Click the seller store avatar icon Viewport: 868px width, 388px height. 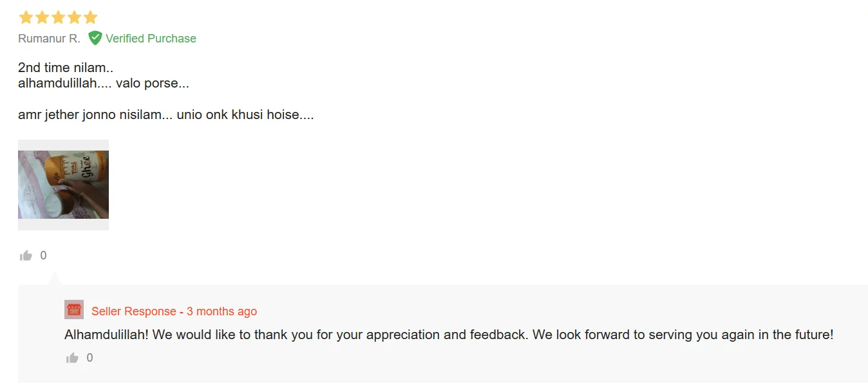(74, 309)
